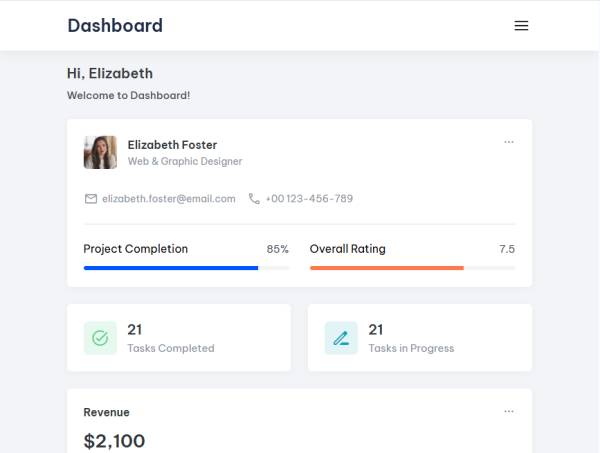Click the orange Overall Rating progress bar
This screenshot has width=600, height=453.
[387, 268]
